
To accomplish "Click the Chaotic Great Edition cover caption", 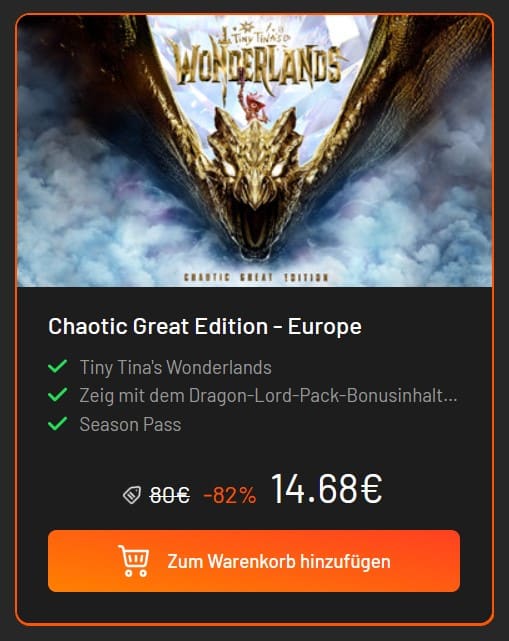I will pos(256,277).
